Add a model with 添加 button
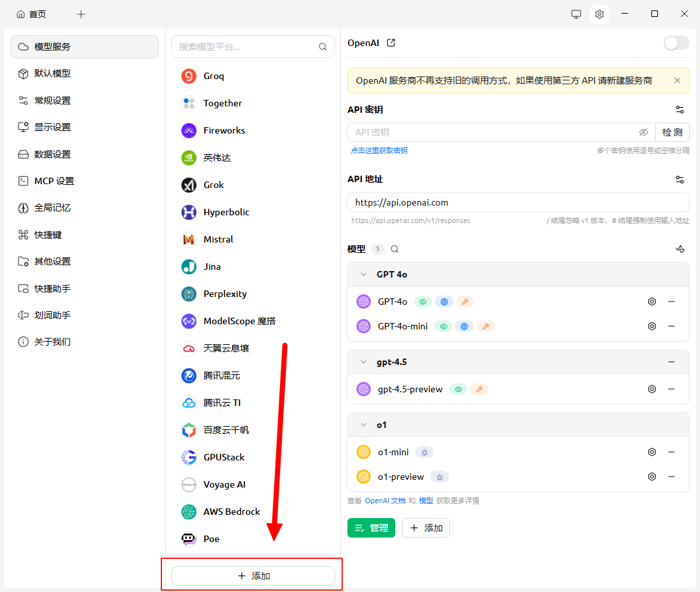 click(425, 528)
